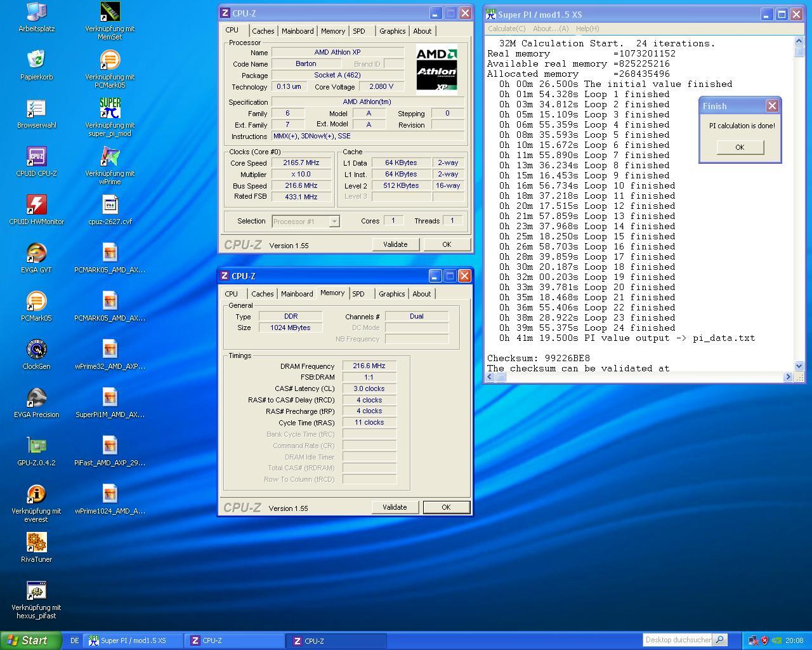Confirm OK in Finish dialog
The height and width of the screenshot is (650, 812).
pos(740,147)
